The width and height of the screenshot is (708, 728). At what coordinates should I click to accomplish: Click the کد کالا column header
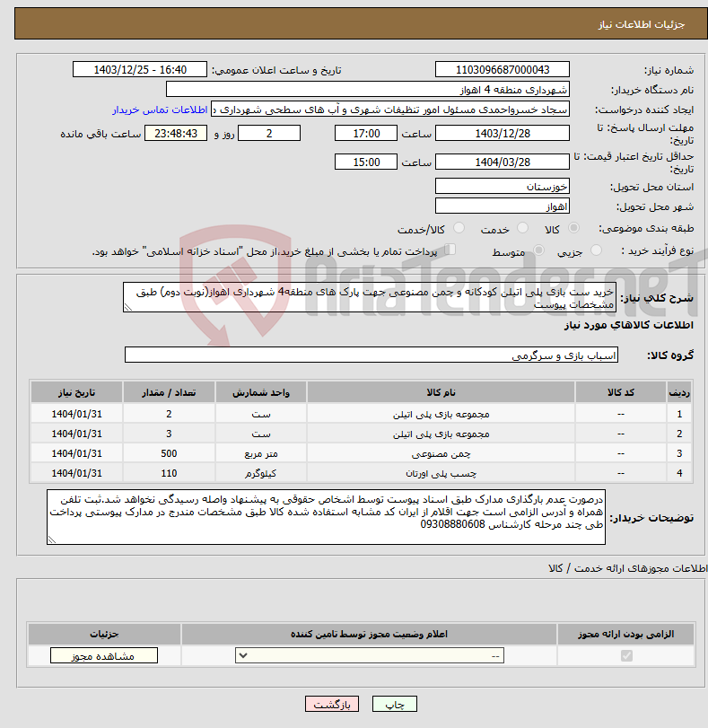pyautogui.click(x=621, y=392)
